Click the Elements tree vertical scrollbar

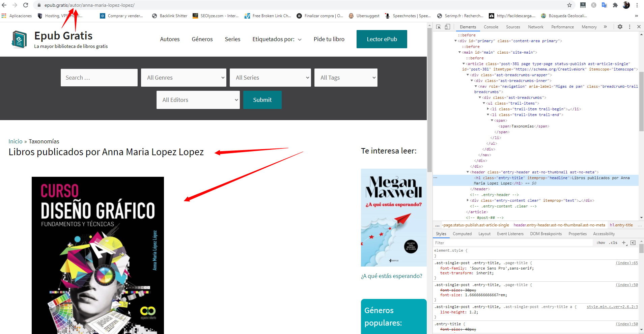[x=641, y=101]
